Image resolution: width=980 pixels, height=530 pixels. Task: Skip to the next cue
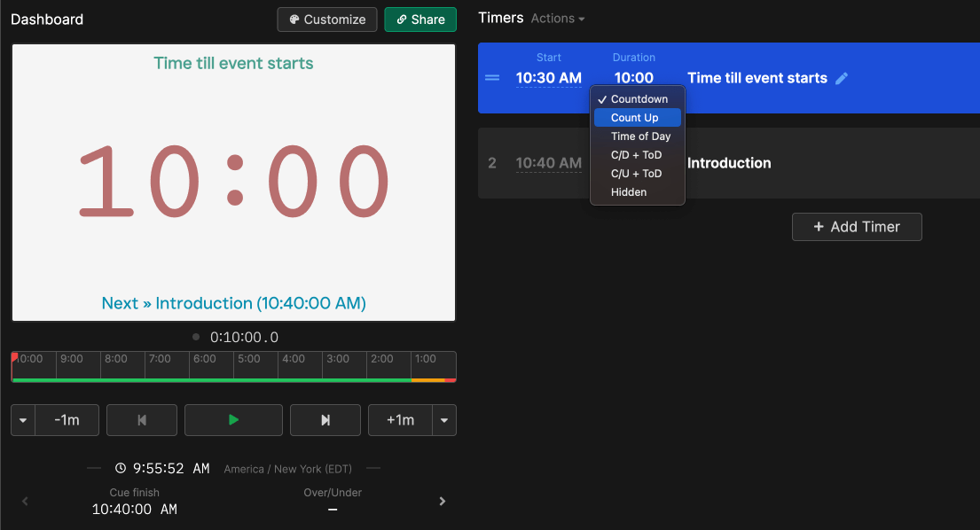point(325,419)
